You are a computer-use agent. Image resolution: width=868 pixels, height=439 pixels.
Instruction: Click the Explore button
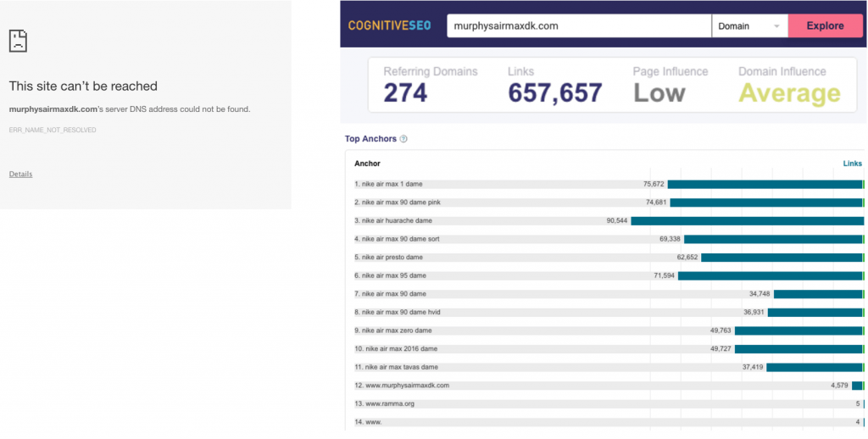click(825, 26)
